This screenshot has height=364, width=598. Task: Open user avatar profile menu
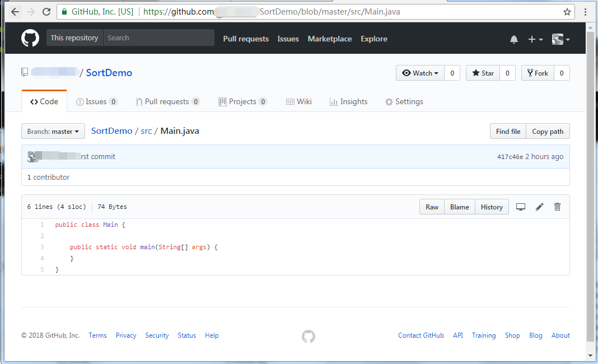[x=560, y=39]
